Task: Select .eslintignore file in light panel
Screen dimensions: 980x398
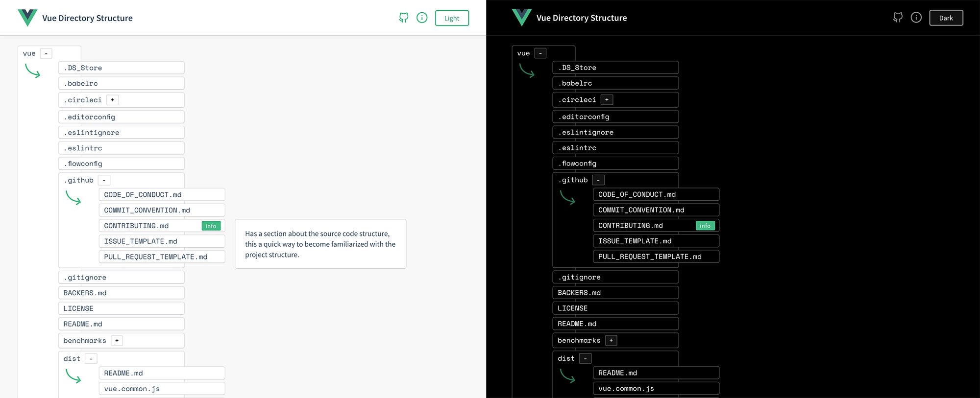Action: point(122,133)
